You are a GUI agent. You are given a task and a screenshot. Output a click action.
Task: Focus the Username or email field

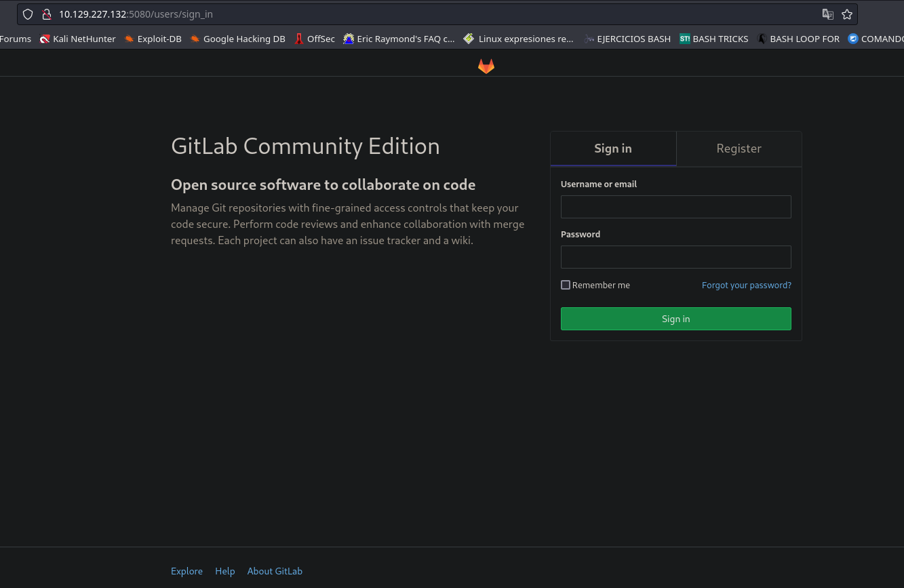point(676,207)
